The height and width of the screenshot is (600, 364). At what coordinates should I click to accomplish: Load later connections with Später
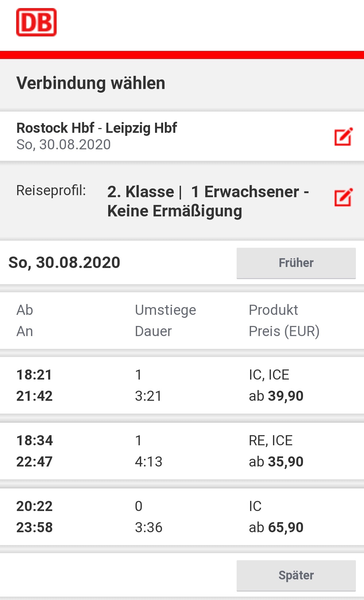tap(296, 575)
